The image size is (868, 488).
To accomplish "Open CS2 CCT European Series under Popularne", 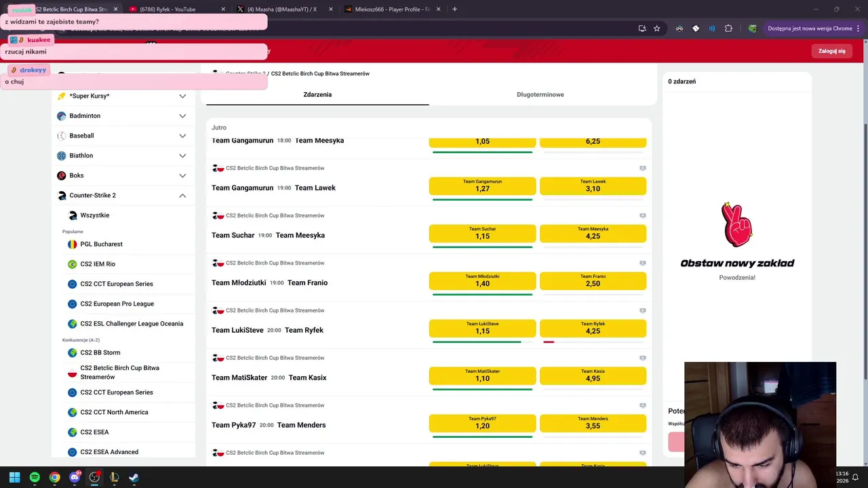I will coord(117,284).
